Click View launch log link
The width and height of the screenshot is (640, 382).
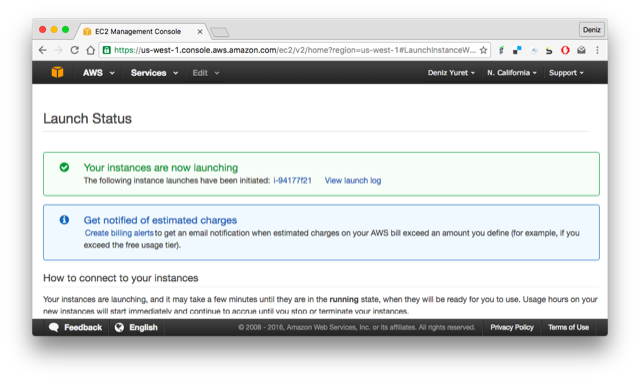(x=353, y=180)
